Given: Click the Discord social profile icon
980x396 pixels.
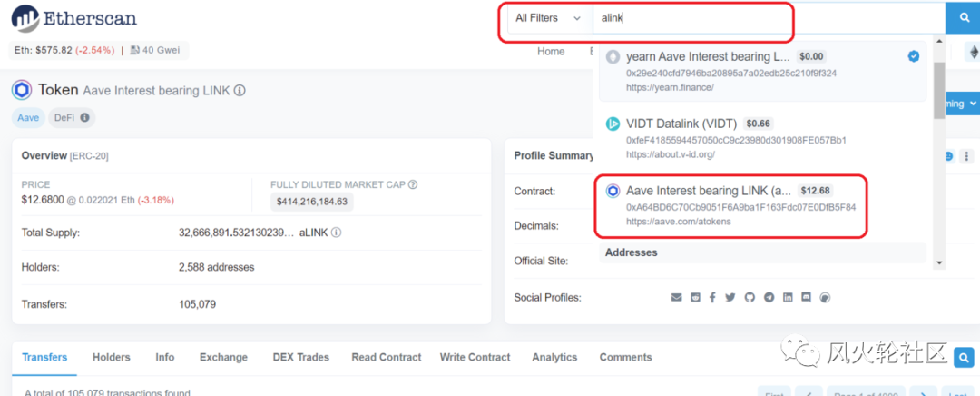Looking at the screenshot, I should click(807, 297).
